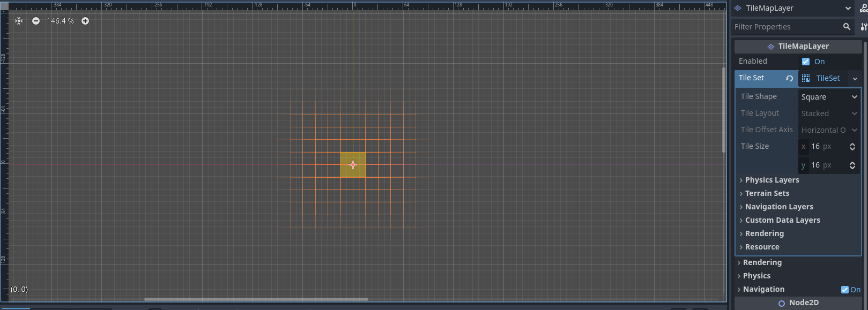
Task: Click the Tile Set revert arrow icon
Action: click(x=789, y=78)
